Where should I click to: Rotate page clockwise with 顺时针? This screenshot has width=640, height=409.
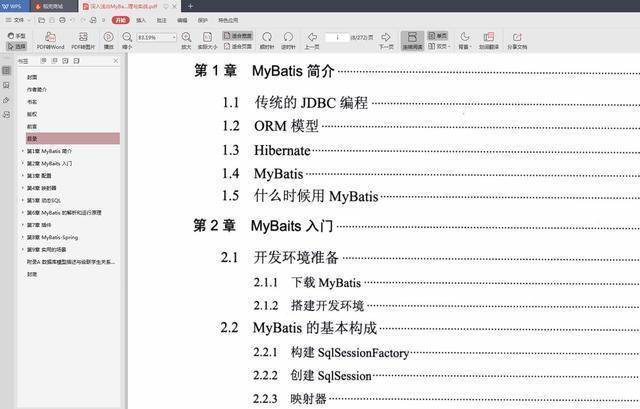(x=267, y=37)
